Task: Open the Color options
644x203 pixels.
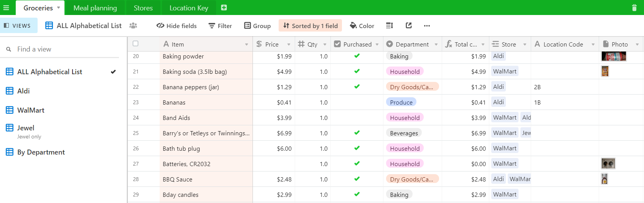Action: click(362, 26)
